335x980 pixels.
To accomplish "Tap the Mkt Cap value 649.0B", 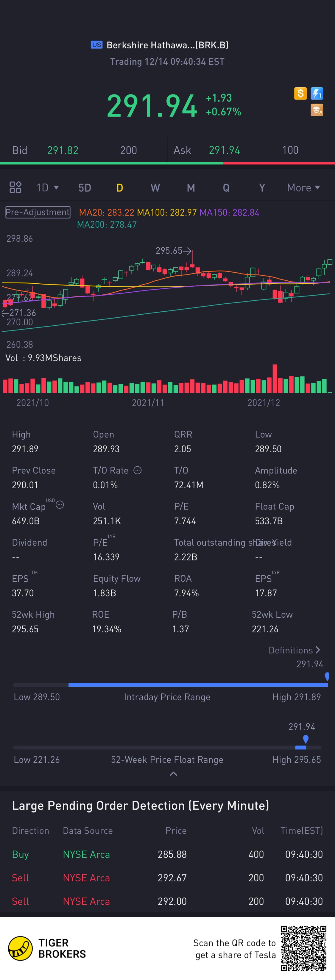I will (x=26, y=521).
